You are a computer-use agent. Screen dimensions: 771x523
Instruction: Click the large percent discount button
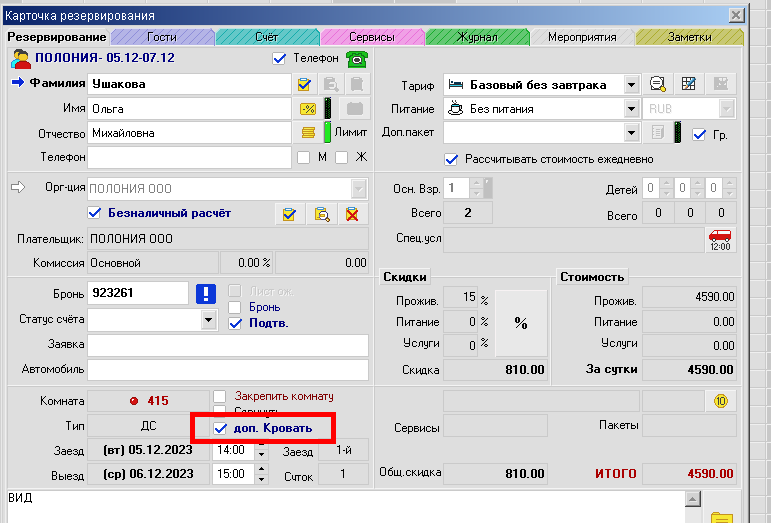click(x=520, y=323)
